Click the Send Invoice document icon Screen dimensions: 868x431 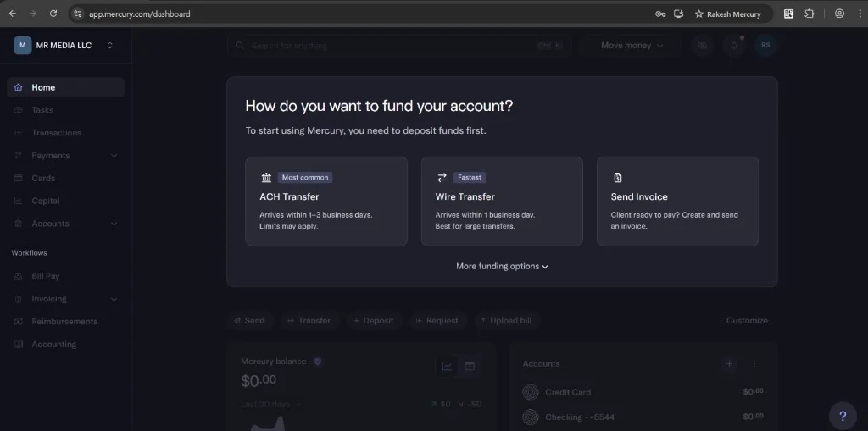pos(618,178)
